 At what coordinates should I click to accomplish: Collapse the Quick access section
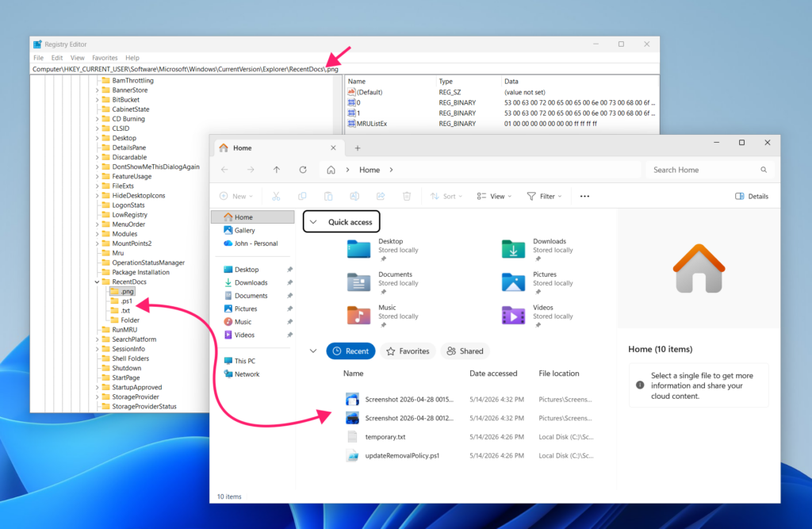(x=313, y=222)
